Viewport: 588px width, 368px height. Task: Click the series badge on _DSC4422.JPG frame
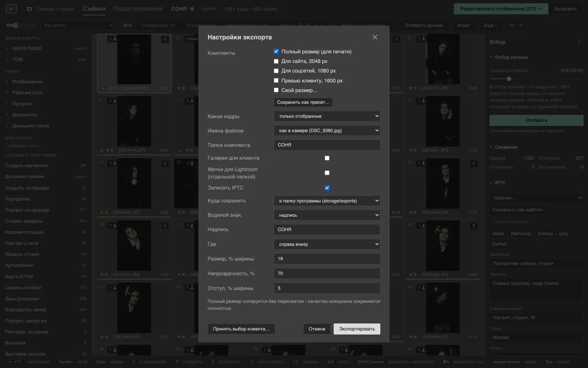[165, 163]
